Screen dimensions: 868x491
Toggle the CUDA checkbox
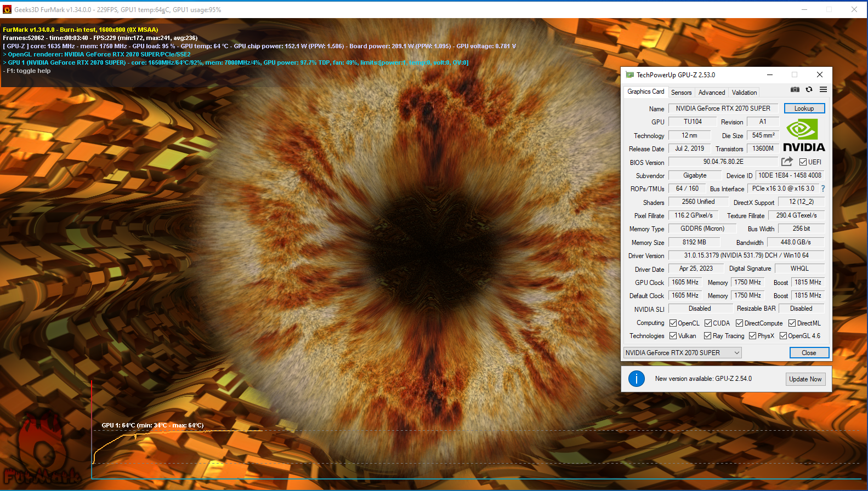708,323
